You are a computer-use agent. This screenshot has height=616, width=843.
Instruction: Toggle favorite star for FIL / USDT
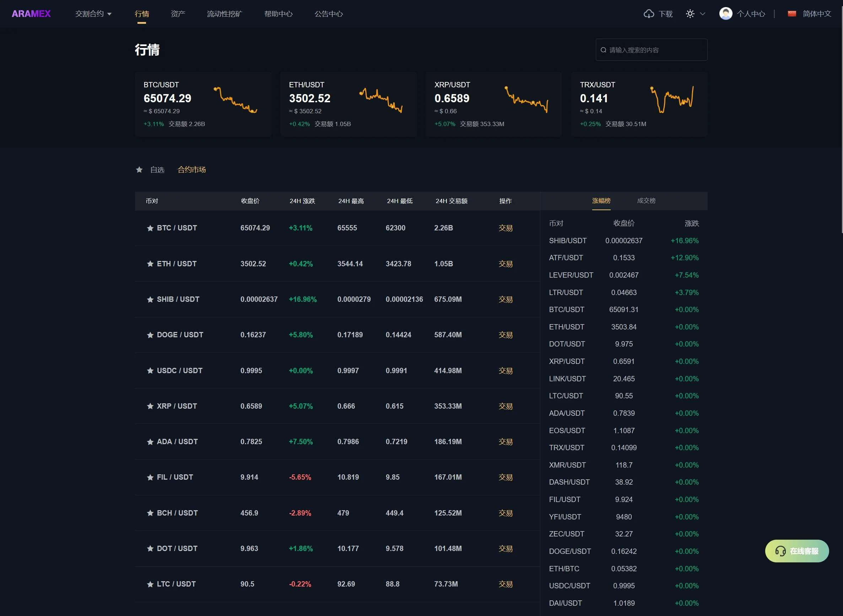click(150, 477)
